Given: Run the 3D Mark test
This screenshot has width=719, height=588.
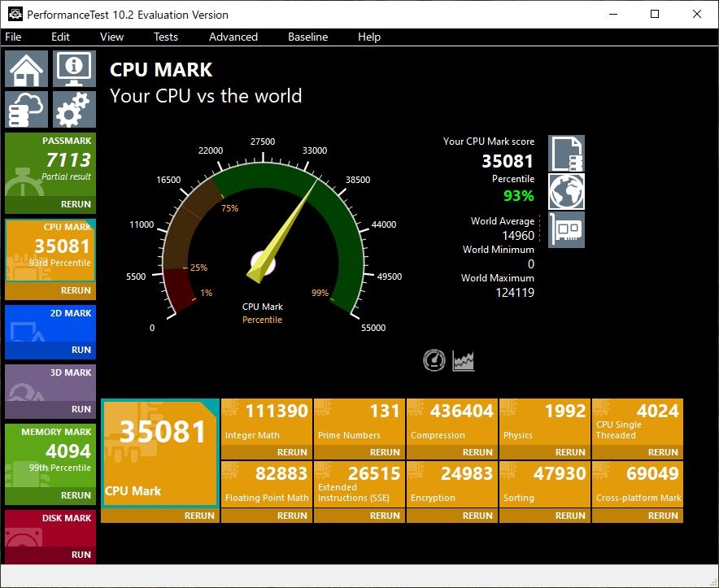Looking at the screenshot, I should click(81, 408).
